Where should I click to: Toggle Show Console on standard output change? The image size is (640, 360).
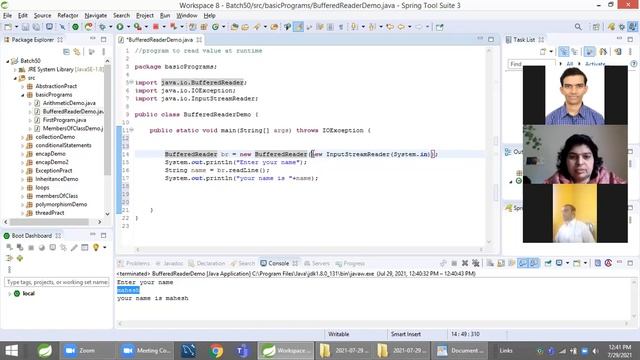pyautogui.click(x=523, y=263)
